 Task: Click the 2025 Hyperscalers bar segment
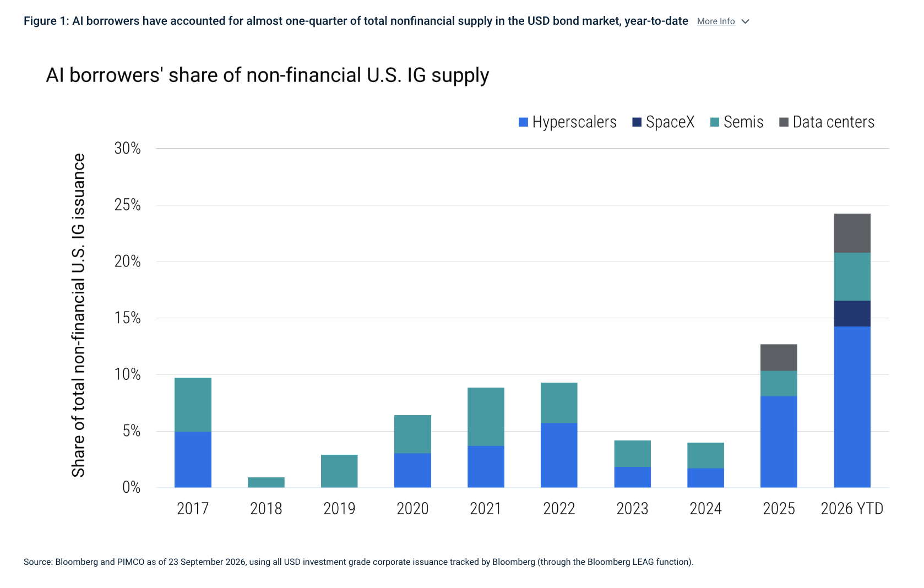click(779, 442)
